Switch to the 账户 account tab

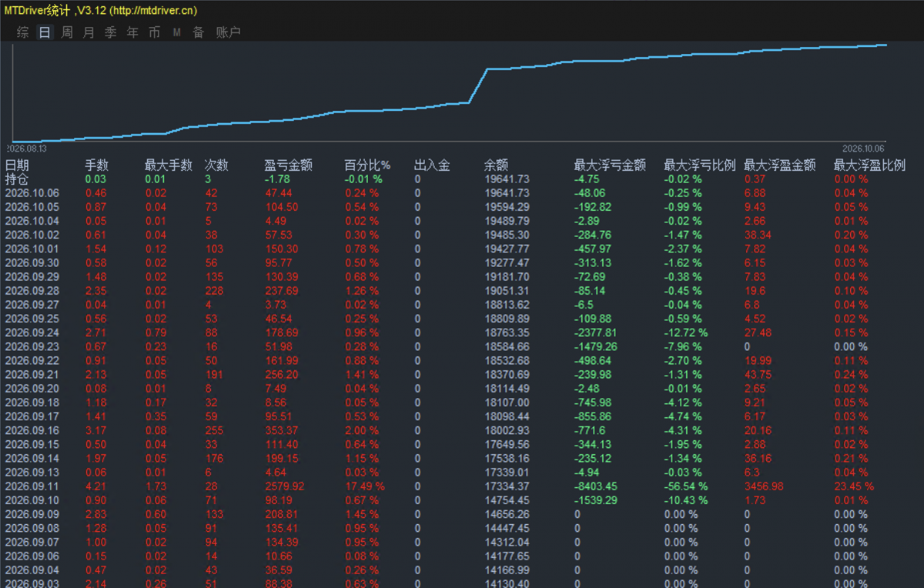[228, 32]
